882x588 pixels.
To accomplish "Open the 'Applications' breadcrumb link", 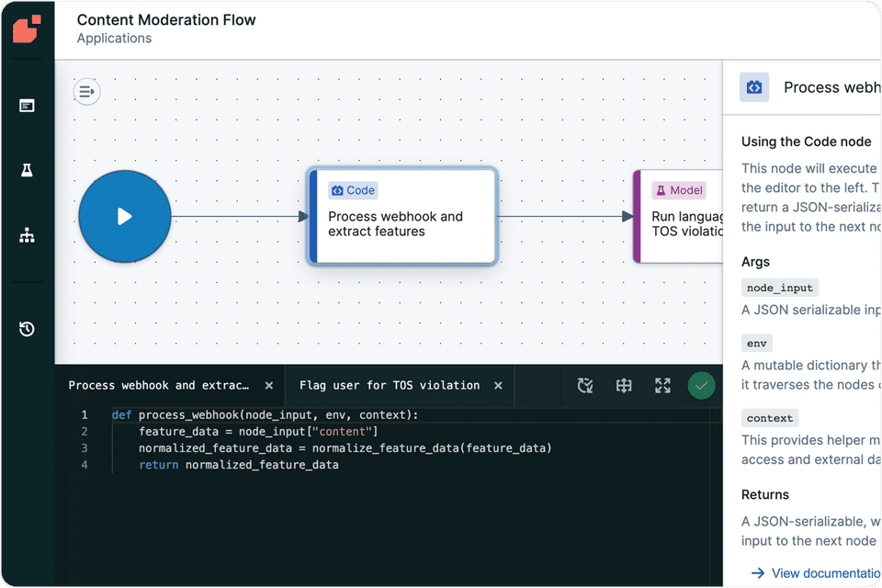I will [x=114, y=39].
